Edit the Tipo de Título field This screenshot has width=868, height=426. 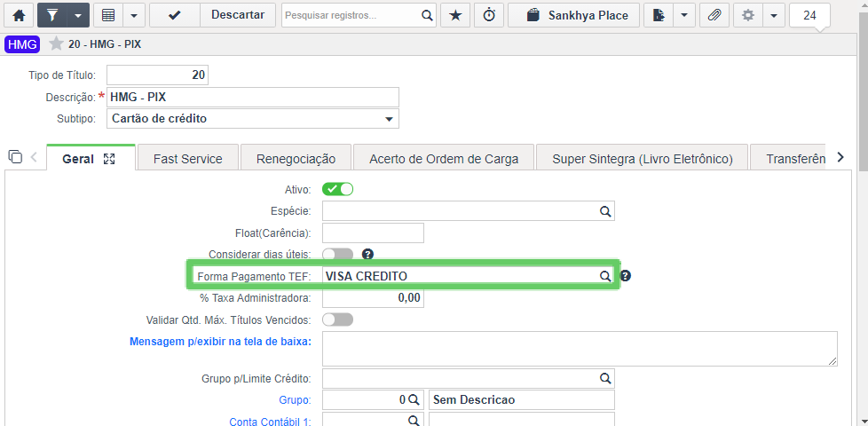(x=157, y=75)
